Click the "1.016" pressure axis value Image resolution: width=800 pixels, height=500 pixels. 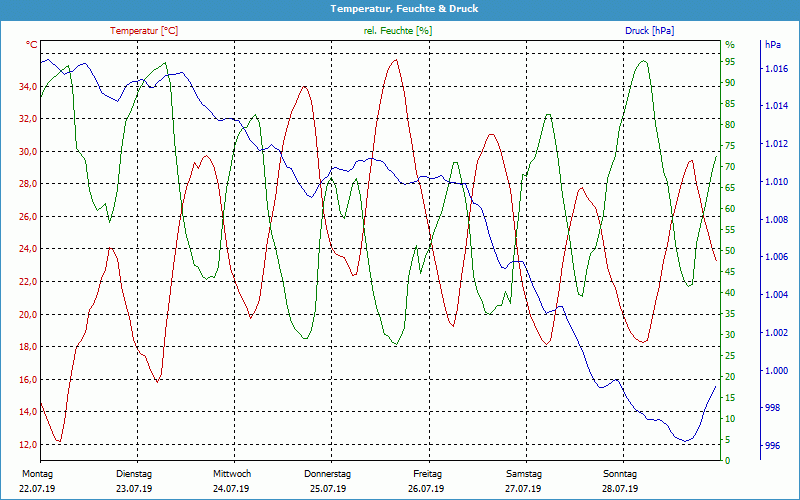(x=776, y=69)
